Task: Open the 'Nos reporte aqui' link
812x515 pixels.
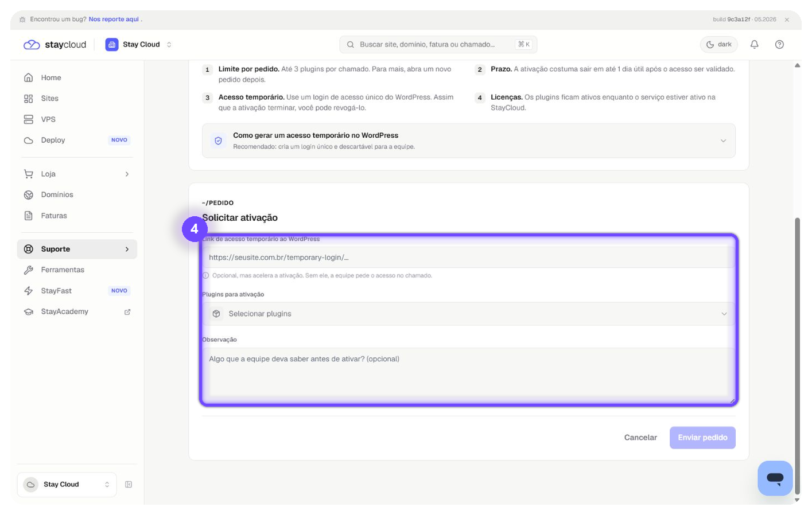Action: [114, 19]
